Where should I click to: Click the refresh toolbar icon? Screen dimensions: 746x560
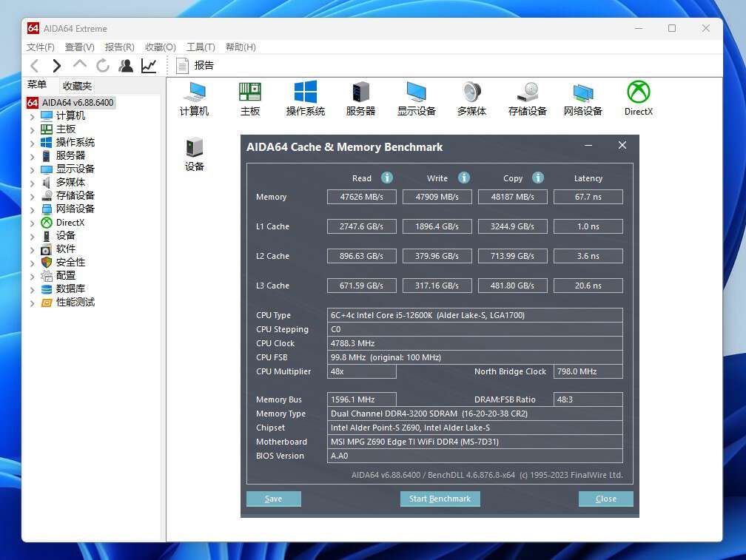[103, 66]
